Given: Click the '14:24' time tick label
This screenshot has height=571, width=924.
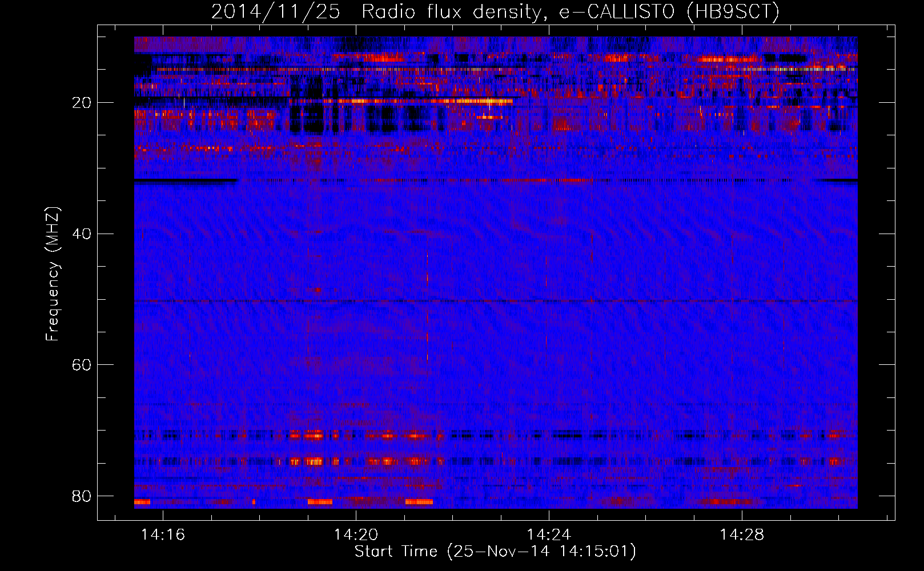Looking at the screenshot, I should tap(549, 535).
